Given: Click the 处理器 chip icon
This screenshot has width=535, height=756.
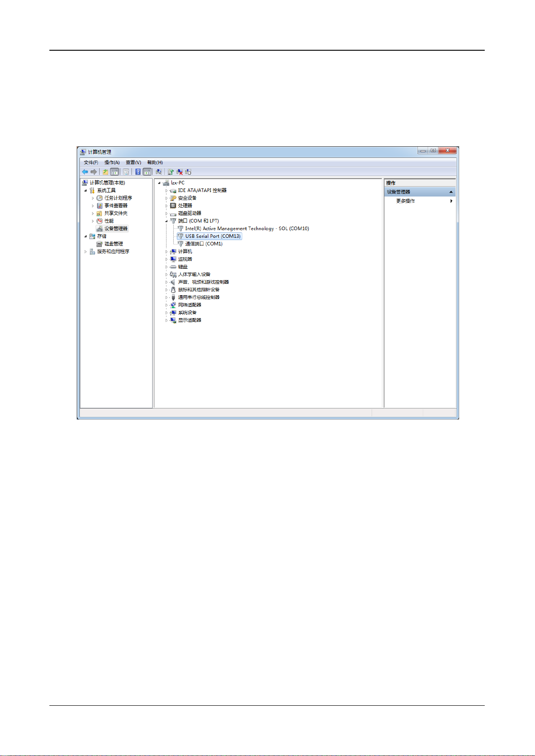Looking at the screenshot, I should pos(173,205).
